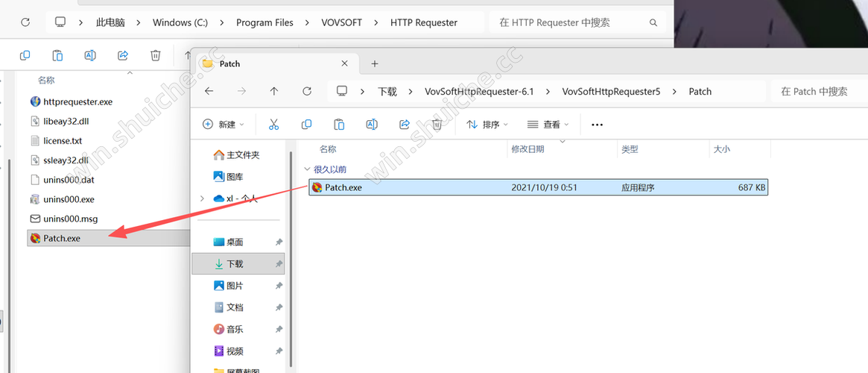This screenshot has height=373, width=868.
Task: Open a new tab with the plus button
Action: click(375, 63)
